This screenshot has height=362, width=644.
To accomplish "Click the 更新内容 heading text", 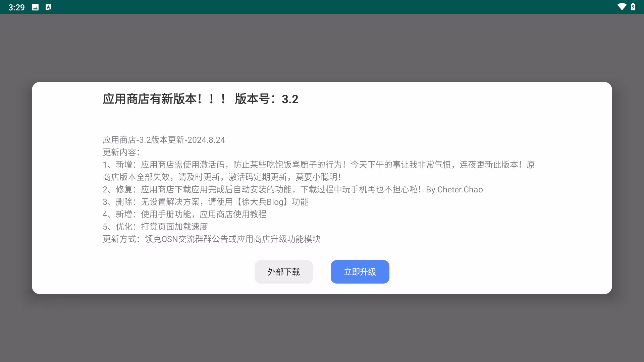I will pyautogui.click(x=121, y=153).
